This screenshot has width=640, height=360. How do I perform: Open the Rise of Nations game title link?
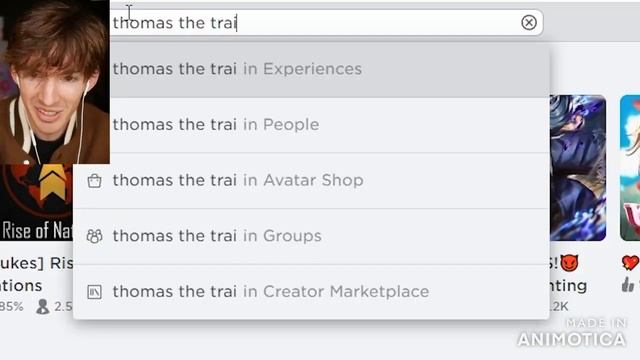(37, 274)
